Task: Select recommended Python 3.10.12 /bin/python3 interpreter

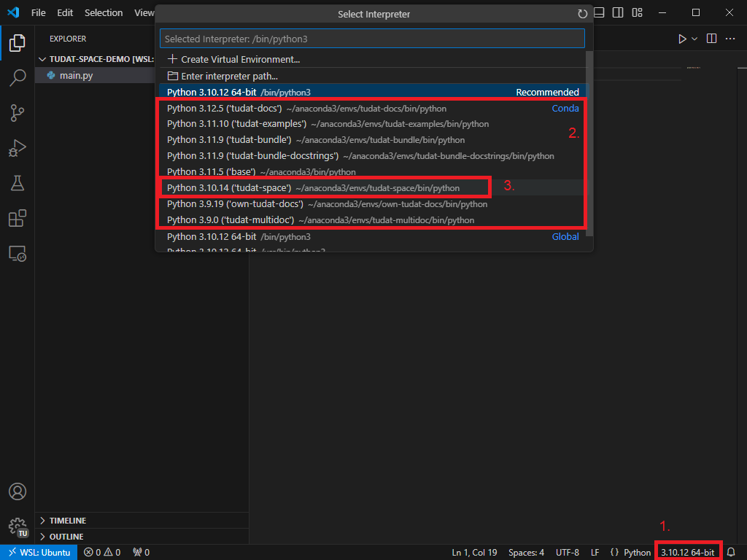Action: (373, 93)
